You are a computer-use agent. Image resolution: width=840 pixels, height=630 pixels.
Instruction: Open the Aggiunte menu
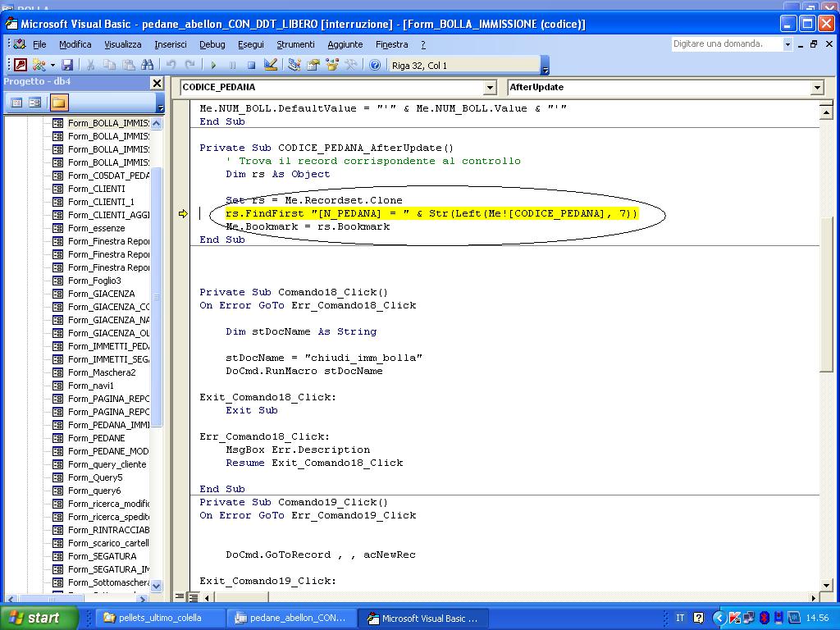point(345,44)
